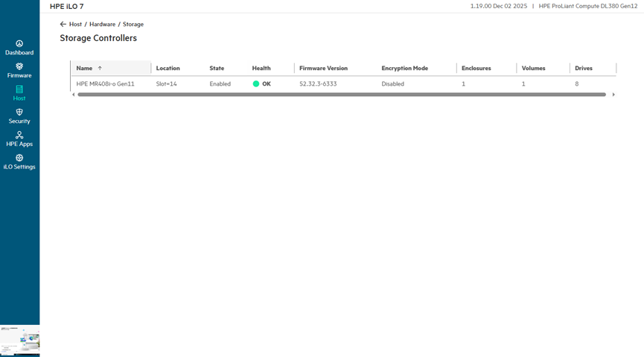Open the thumbnail preview at bottom left
Screen dimensions: 644x357
19,340
